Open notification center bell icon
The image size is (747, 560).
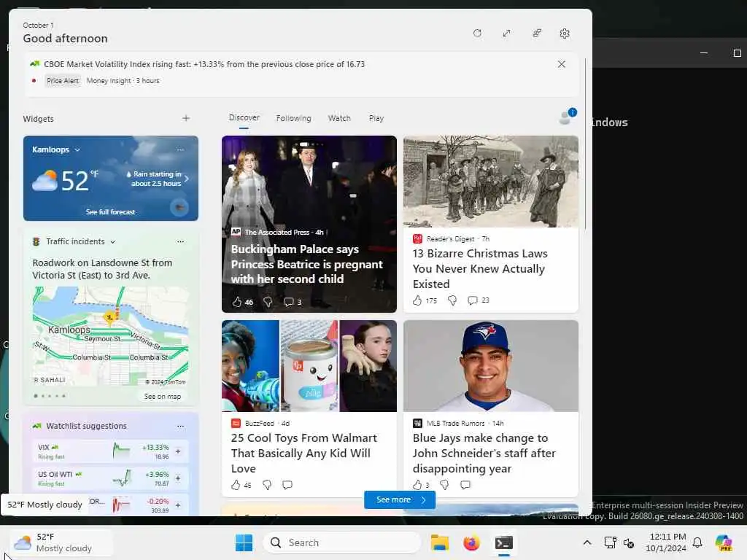click(x=697, y=542)
